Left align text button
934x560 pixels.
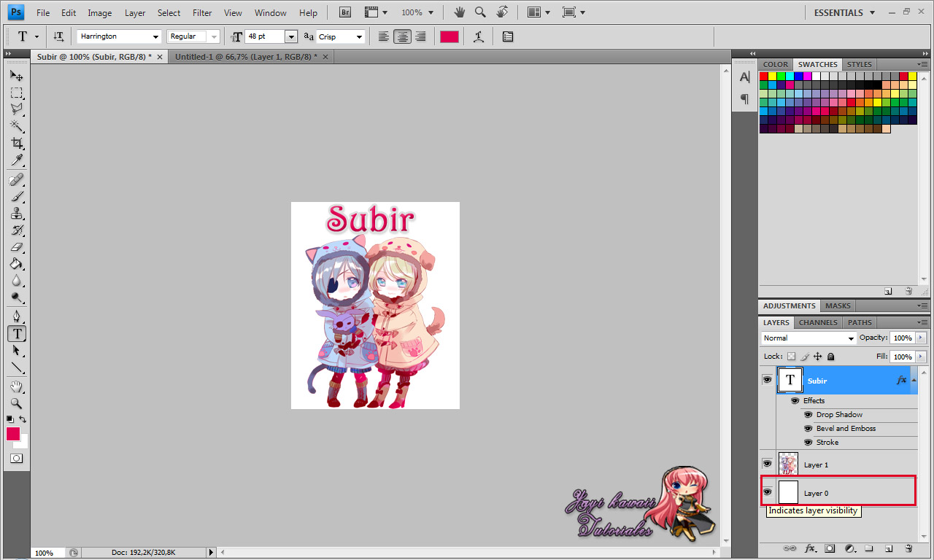[x=385, y=36]
